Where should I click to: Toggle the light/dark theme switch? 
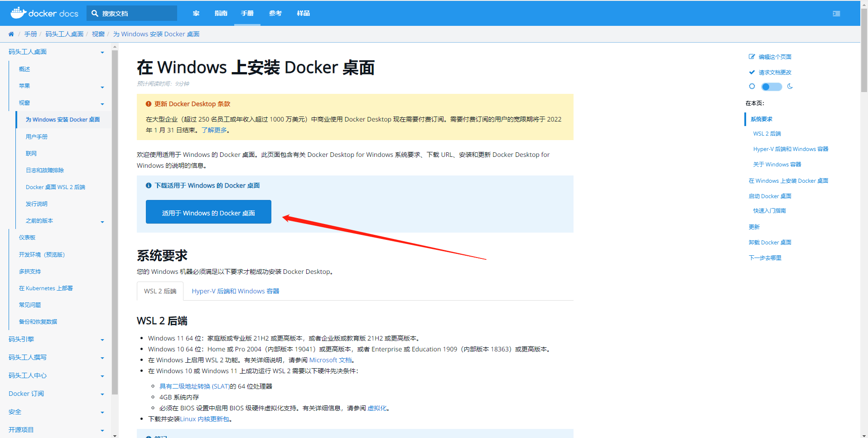pos(771,87)
